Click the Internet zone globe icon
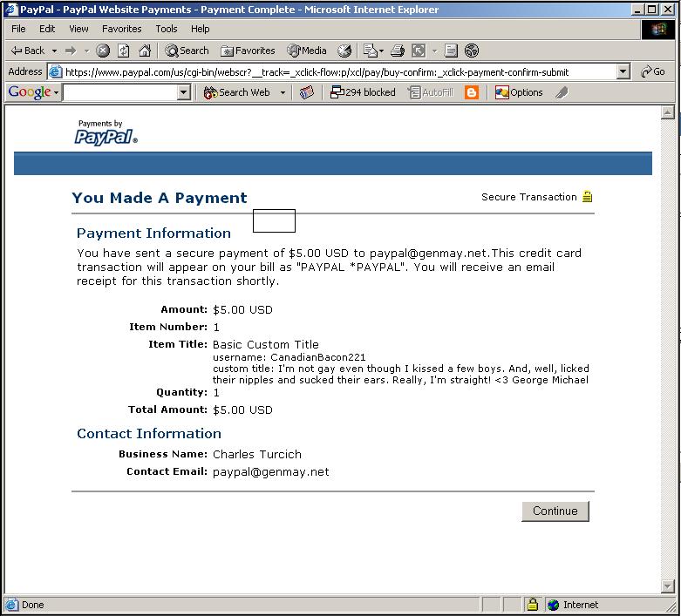 pyautogui.click(x=554, y=605)
